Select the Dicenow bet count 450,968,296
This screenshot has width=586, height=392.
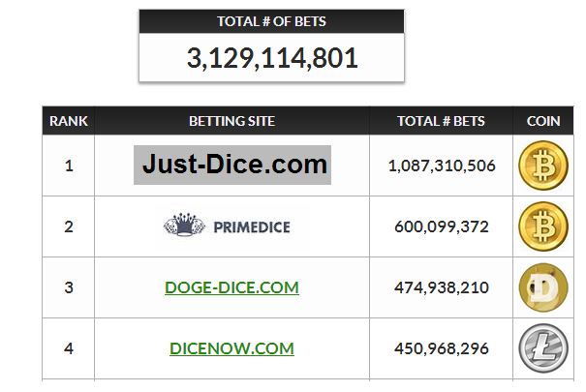pos(442,348)
